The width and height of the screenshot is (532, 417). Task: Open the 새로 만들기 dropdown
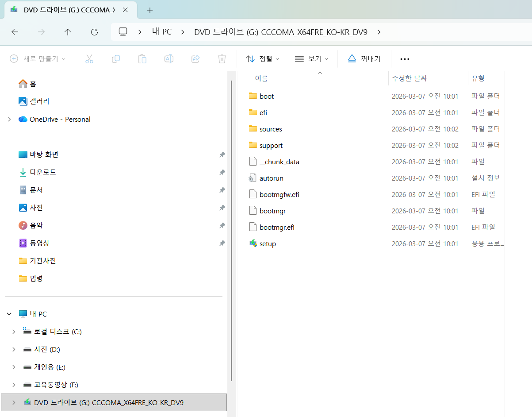(38, 59)
